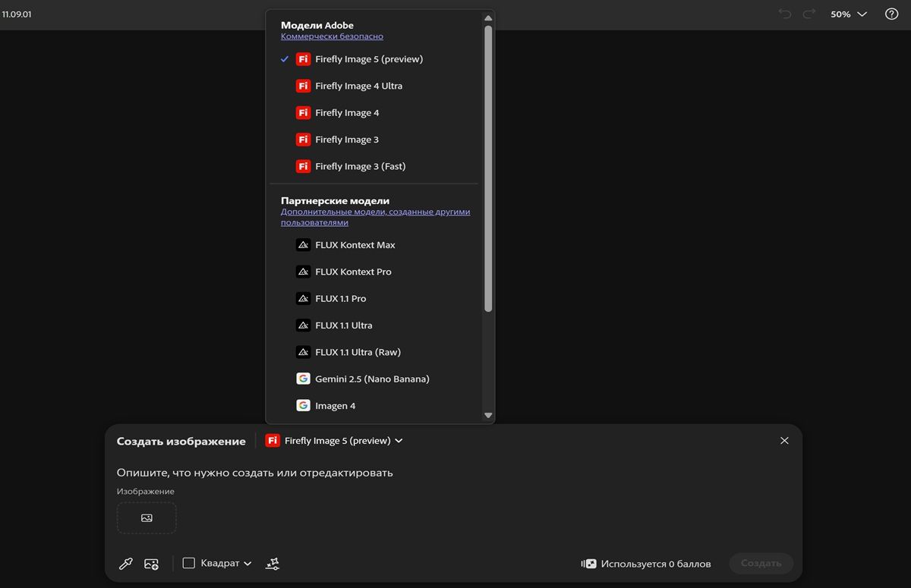Collapse the Firefly Image 5 model selector

tap(333, 441)
